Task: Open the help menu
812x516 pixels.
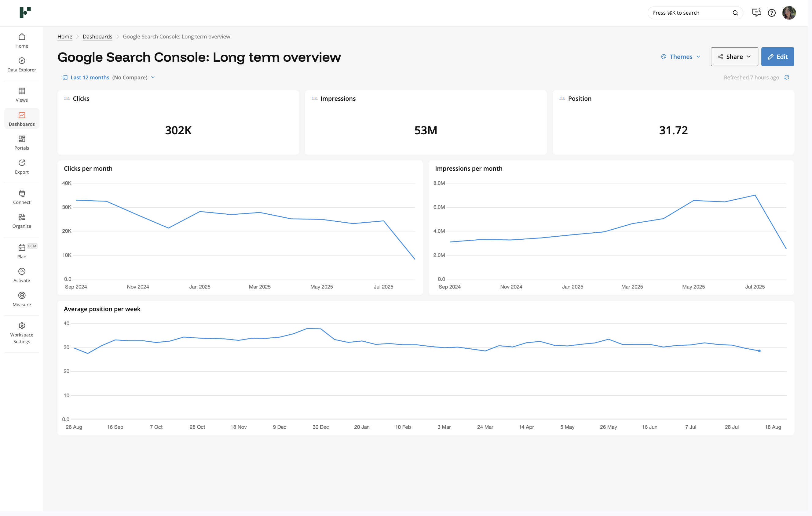Action: [772, 13]
